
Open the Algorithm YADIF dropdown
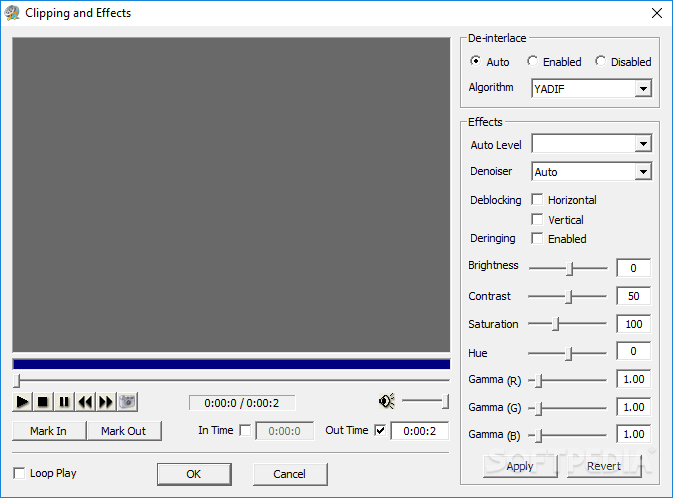coord(643,89)
